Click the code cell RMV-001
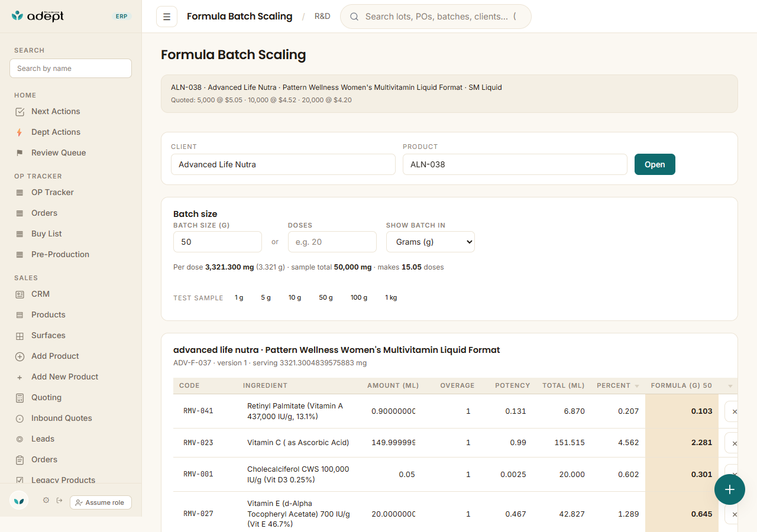 click(198, 474)
